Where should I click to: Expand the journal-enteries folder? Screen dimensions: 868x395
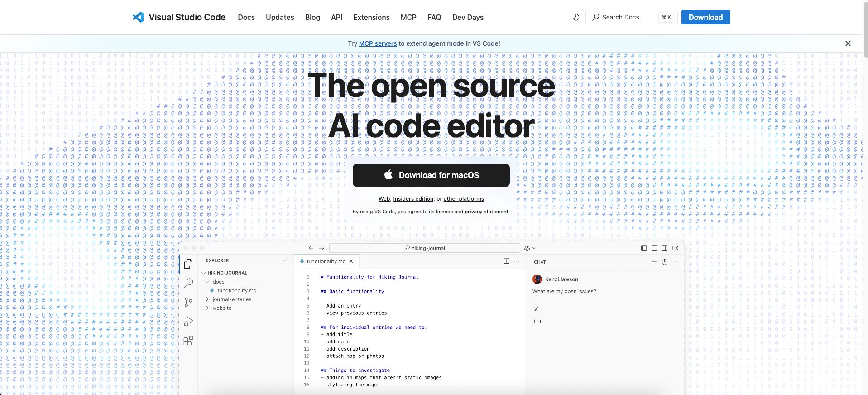point(207,299)
